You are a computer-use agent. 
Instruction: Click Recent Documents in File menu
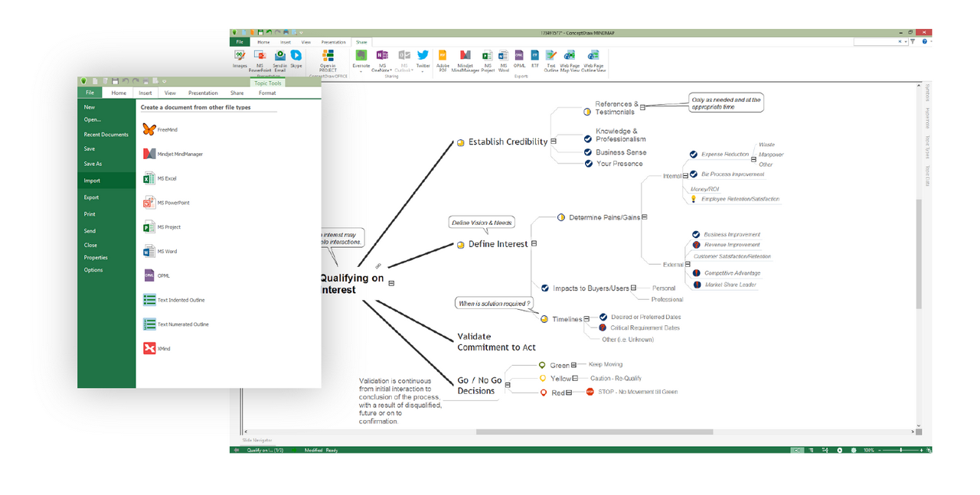(x=106, y=135)
